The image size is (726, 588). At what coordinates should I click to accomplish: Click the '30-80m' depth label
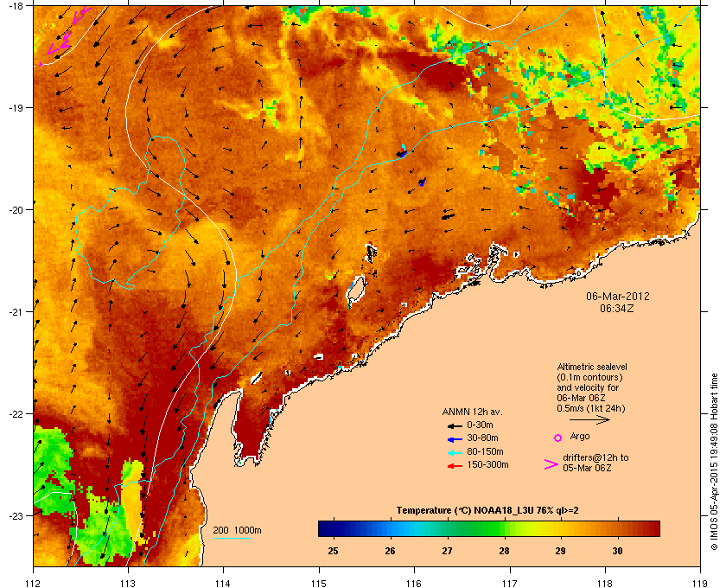point(482,438)
